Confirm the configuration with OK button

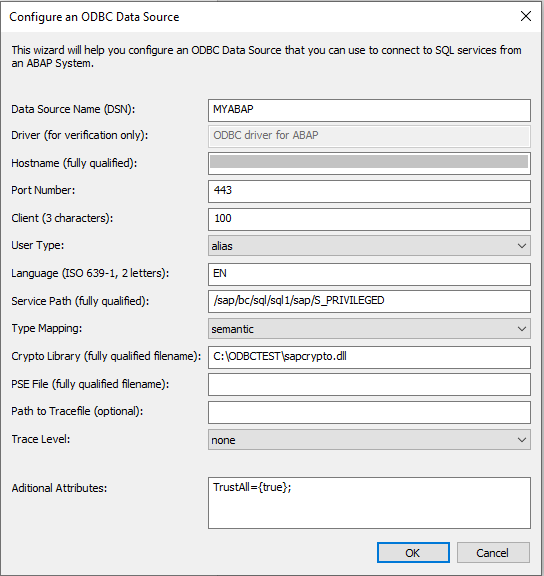[413, 552]
